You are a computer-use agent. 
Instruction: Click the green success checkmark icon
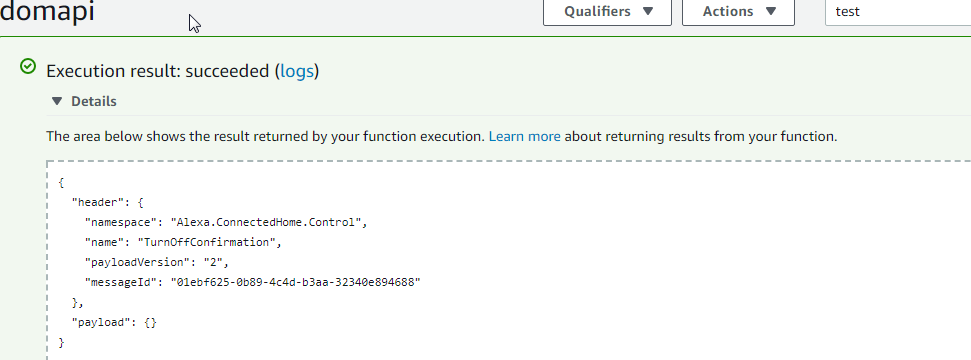(28, 66)
